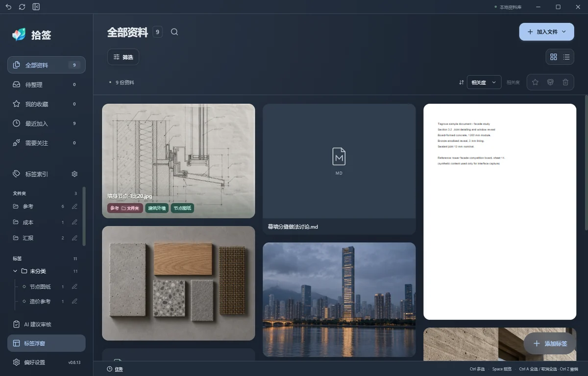
Task: Open 我的收藏 in the sidebar
Action: [47, 104]
